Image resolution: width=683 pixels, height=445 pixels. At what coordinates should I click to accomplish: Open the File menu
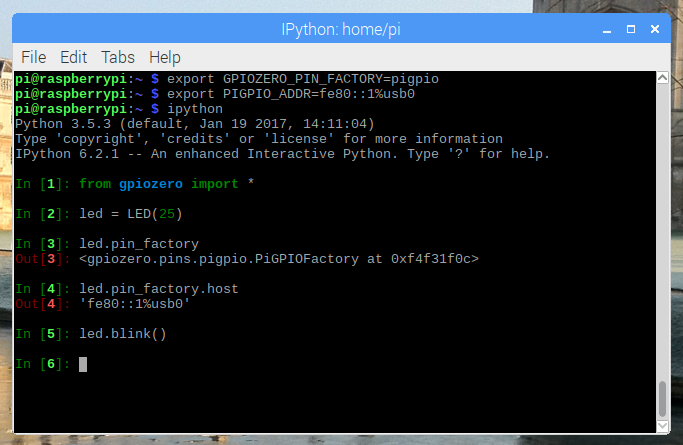pos(34,57)
